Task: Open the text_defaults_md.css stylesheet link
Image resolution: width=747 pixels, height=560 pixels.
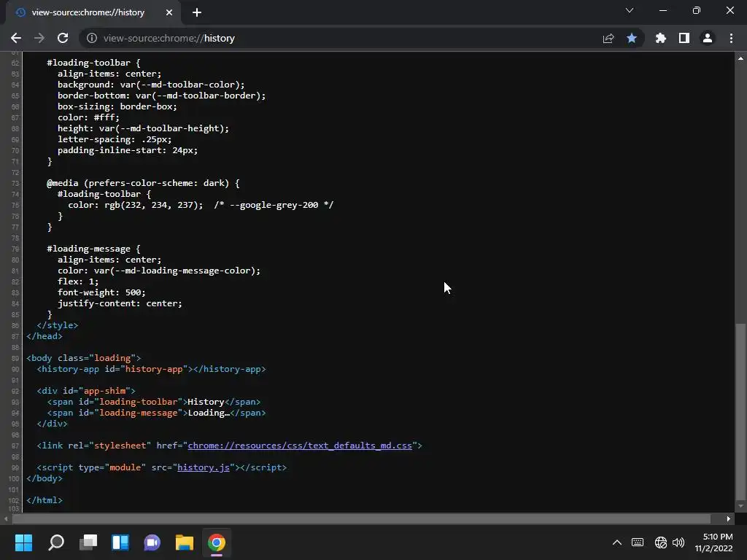Action: coord(300,446)
